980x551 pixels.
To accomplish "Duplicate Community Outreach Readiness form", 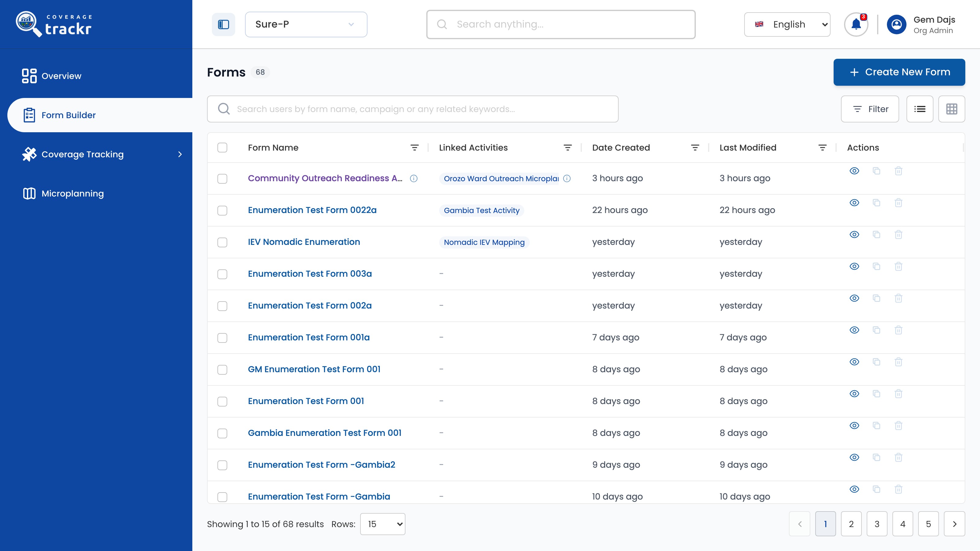I will [876, 171].
